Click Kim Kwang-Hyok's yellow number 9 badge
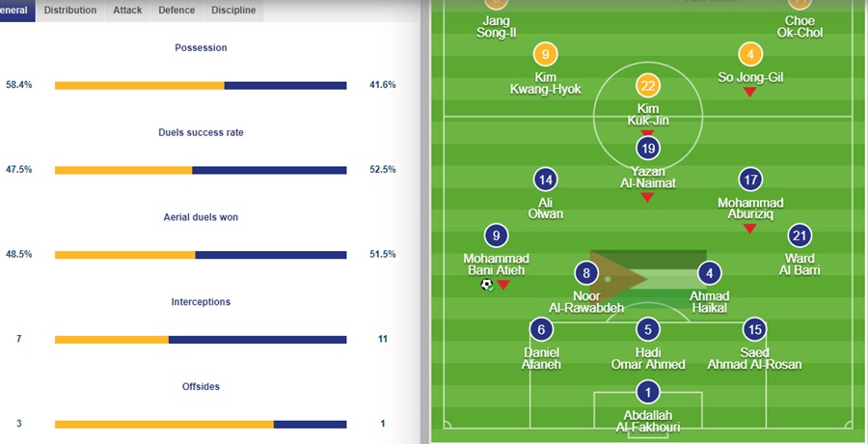Viewport: 868px width, 444px height. (545, 55)
